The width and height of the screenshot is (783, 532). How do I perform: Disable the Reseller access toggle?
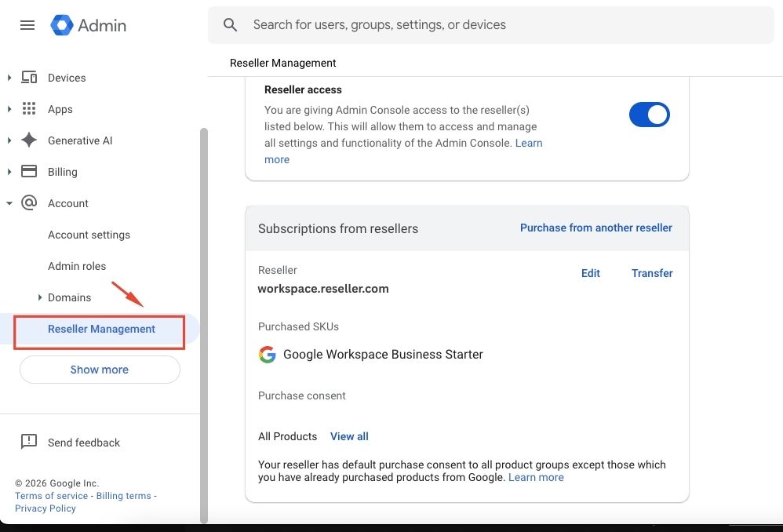coord(650,114)
